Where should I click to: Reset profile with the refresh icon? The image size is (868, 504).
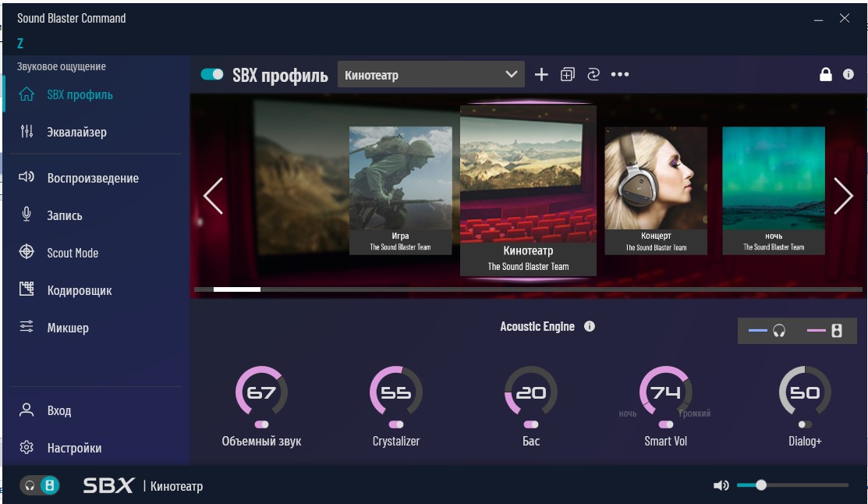[x=593, y=74]
